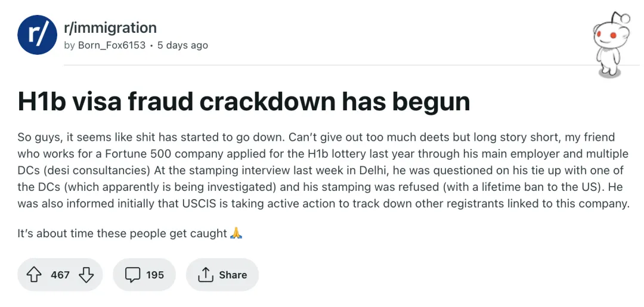
Task: Click the Reddit Snoo mascot
Action: (x=611, y=44)
